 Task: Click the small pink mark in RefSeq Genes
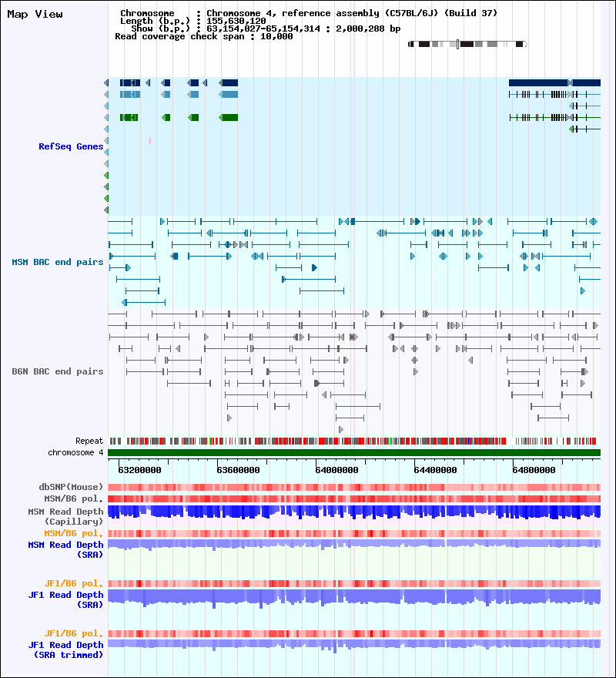click(149, 140)
